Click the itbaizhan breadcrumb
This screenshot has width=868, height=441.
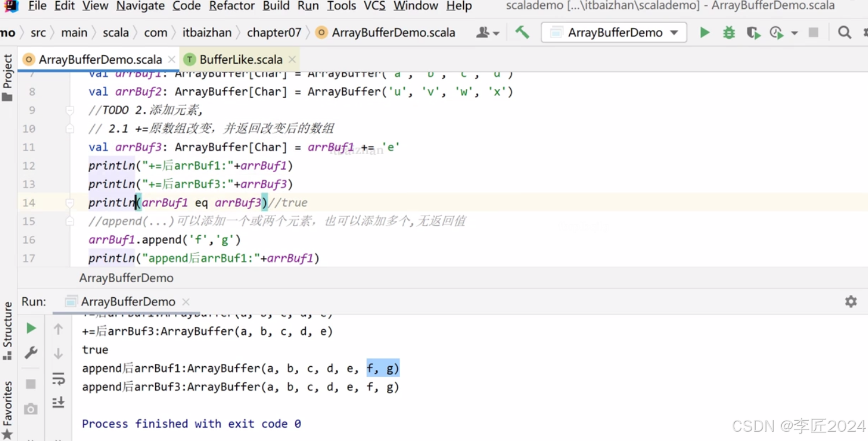207,32
